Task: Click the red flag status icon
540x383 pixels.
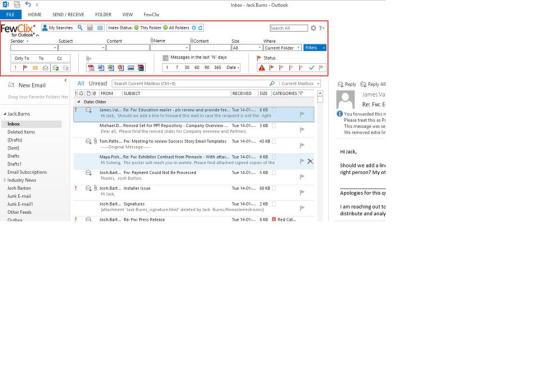Action: (x=271, y=68)
